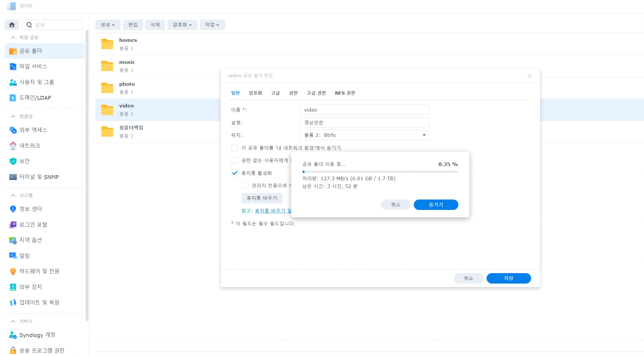This screenshot has width=644, height=356.
Task: Open the location (위치) volume dropdown
Action: (x=364, y=135)
